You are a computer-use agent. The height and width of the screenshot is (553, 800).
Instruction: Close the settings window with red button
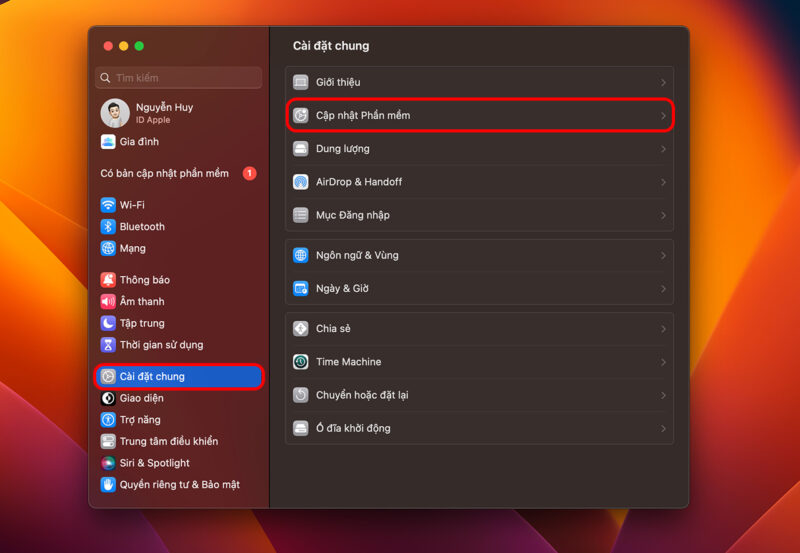108,46
